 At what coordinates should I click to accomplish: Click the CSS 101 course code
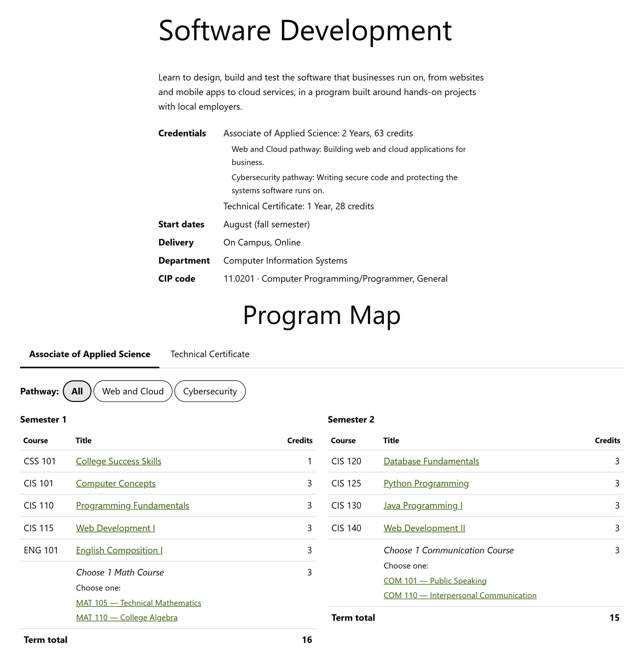(x=40, y=461)
